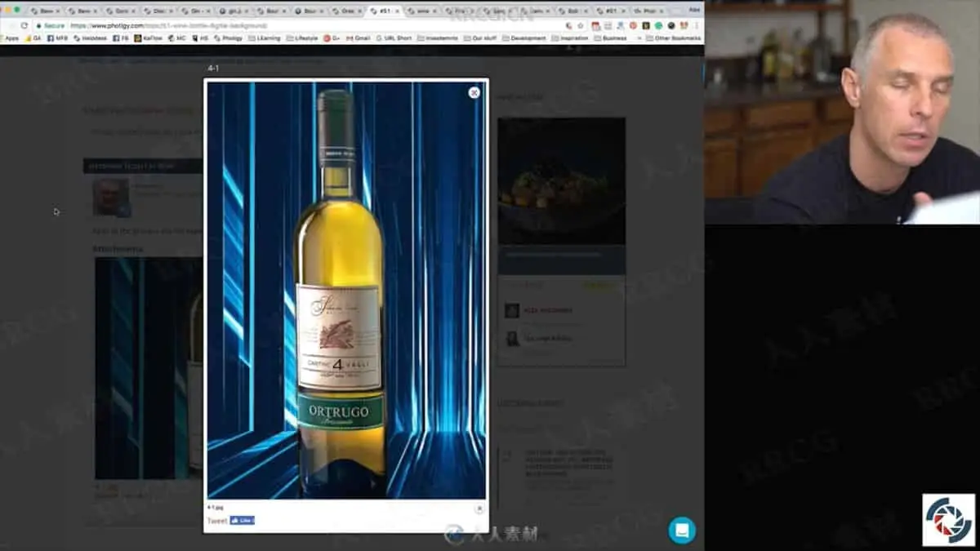The width and height of the screenshot is (980, 551).
Task: Click the dimmed attachment thumbnail on the left
Action: tap(149, 367)
